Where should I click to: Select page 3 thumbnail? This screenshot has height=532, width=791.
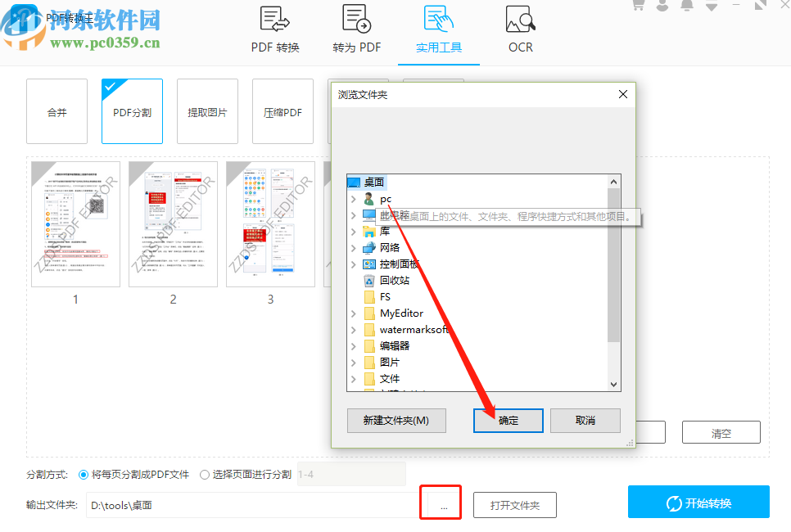270,224
